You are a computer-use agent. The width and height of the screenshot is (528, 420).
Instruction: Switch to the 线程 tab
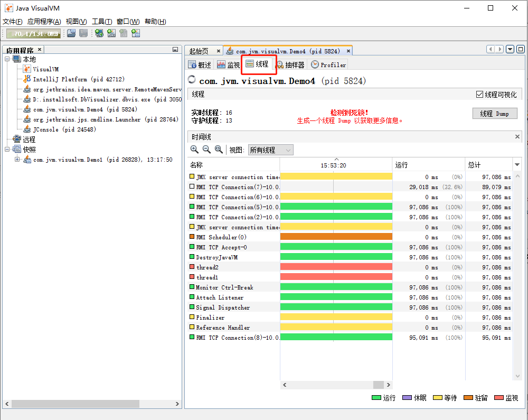[258, 64]
